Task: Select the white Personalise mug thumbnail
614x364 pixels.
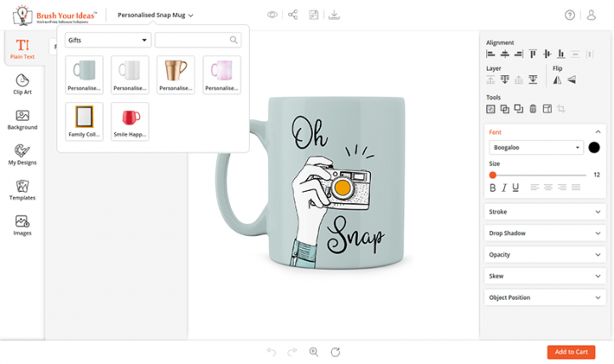Action: (x=130, y=75)
